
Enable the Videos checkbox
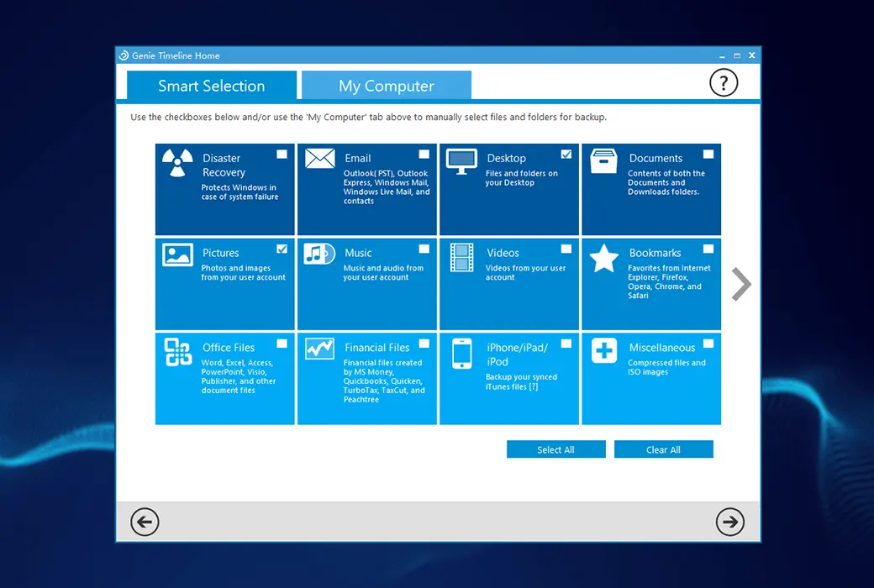click(x=566, y=249)
